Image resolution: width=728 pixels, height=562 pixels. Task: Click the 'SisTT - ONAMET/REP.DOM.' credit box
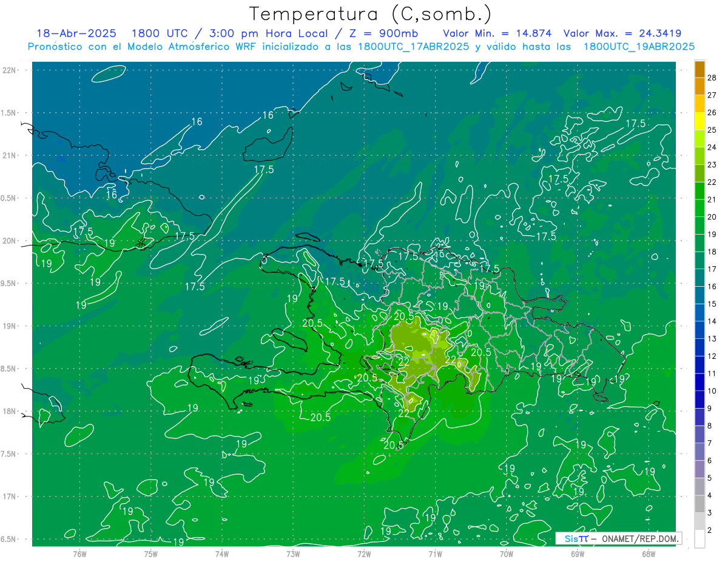click(618, 538)
